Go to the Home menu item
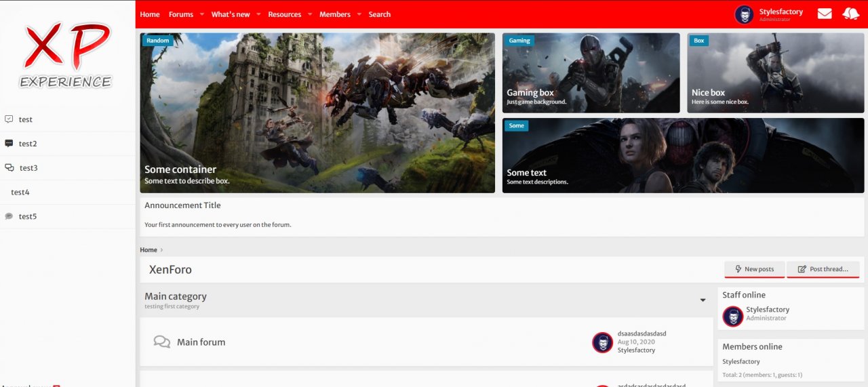 coord(150,14)
